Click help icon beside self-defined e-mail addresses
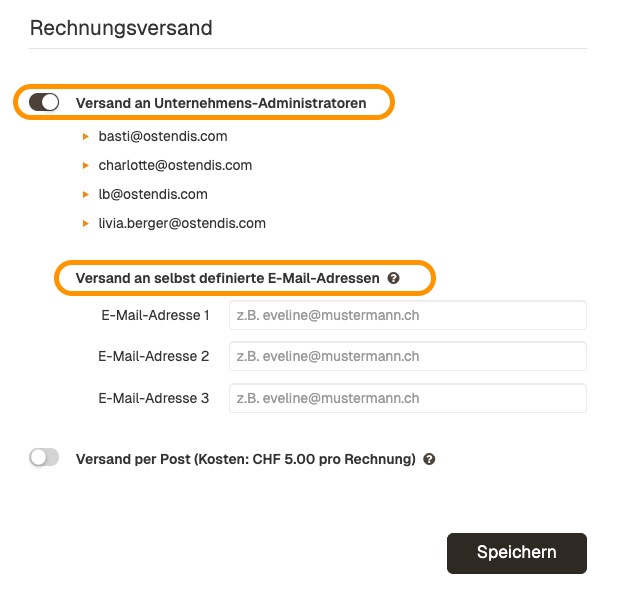The image size is (624, 601). (394, 279)
